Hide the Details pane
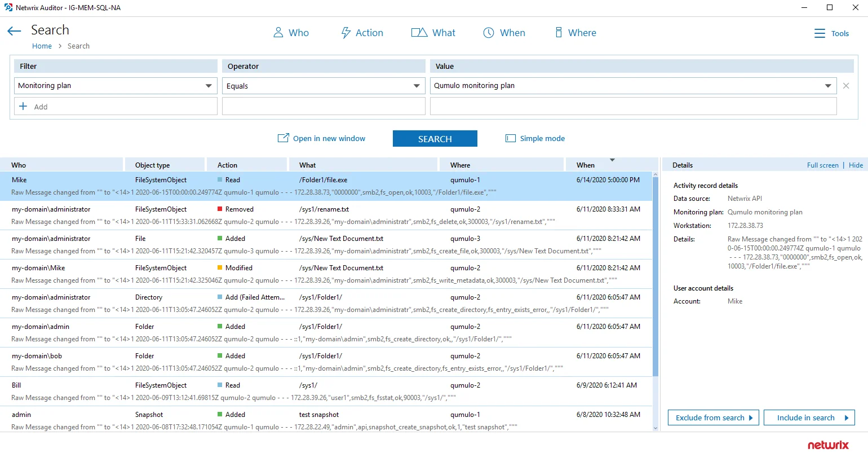The image size is (868, 457). 856,165
